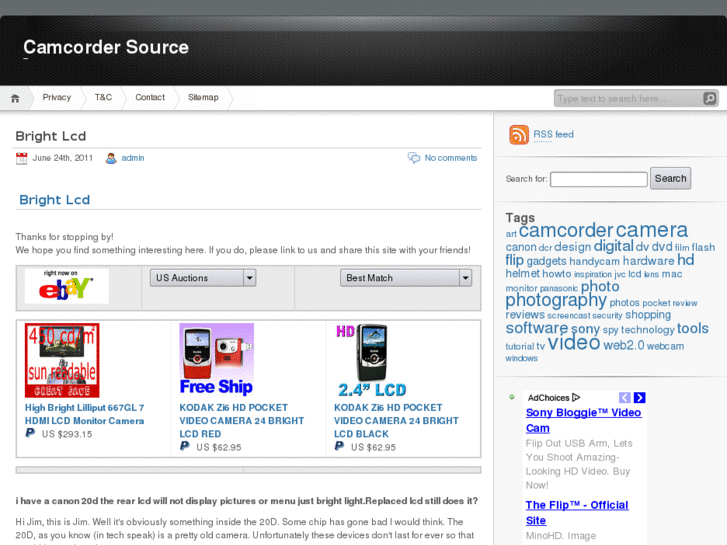
Task: Select the reviews tag
Action: (525, 315)
